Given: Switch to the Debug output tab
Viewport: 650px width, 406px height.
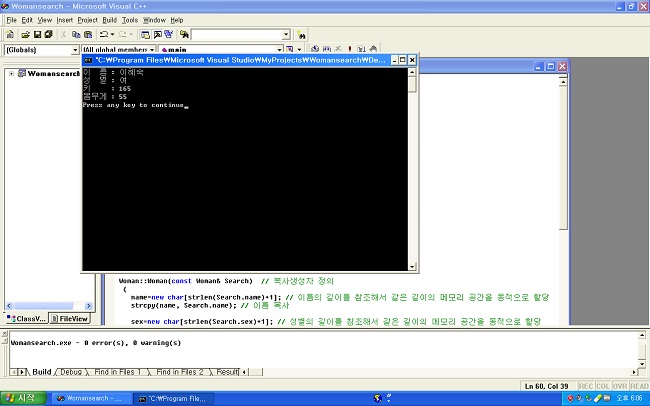Looking at the screenshot, I should tap(71, 372).
